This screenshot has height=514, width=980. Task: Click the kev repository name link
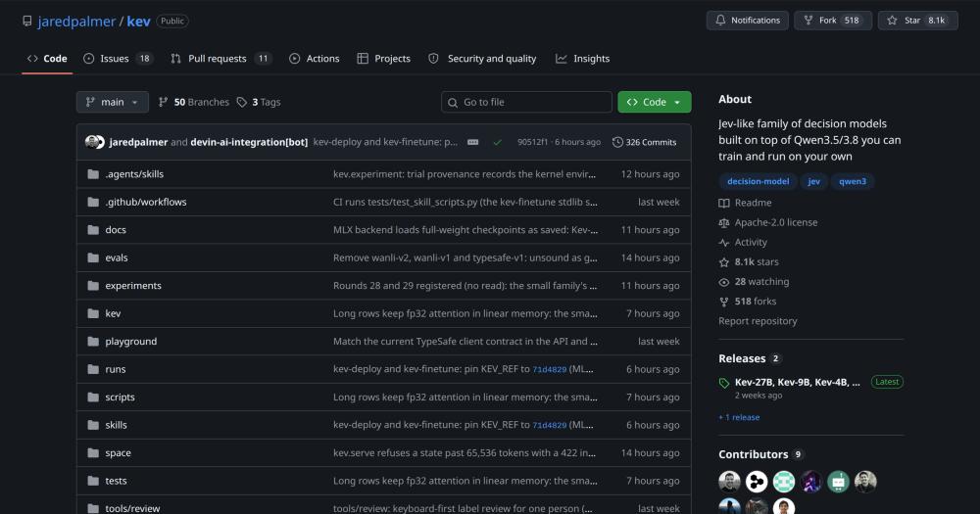(x=138, y=22)
